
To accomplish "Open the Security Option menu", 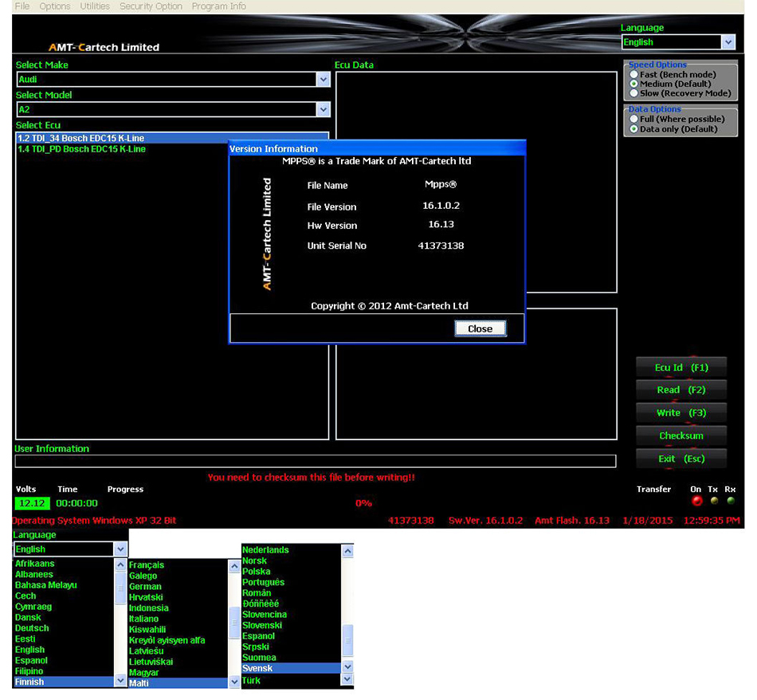I will point(151,6).
